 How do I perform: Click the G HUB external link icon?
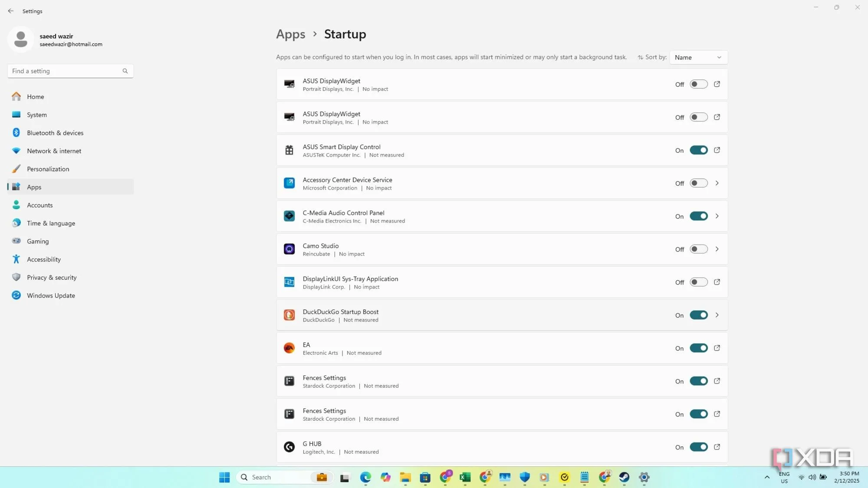click(x=717, y=447)
